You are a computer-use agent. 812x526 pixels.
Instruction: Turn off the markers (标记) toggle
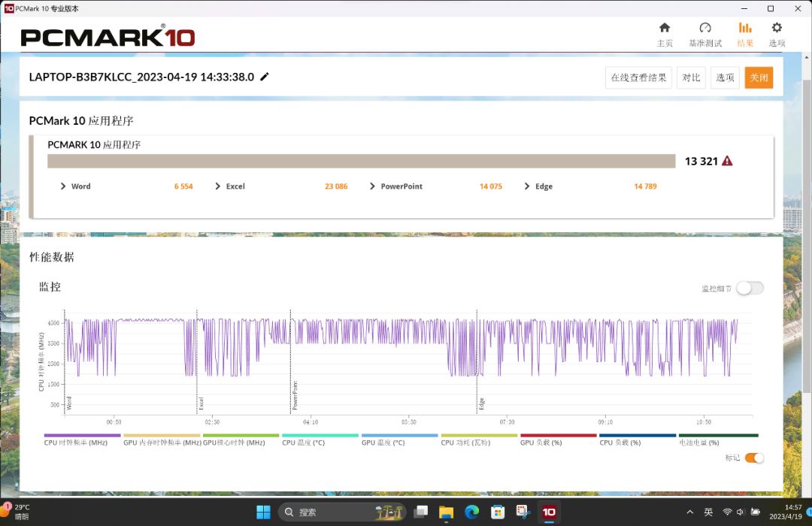click(753, 458)
